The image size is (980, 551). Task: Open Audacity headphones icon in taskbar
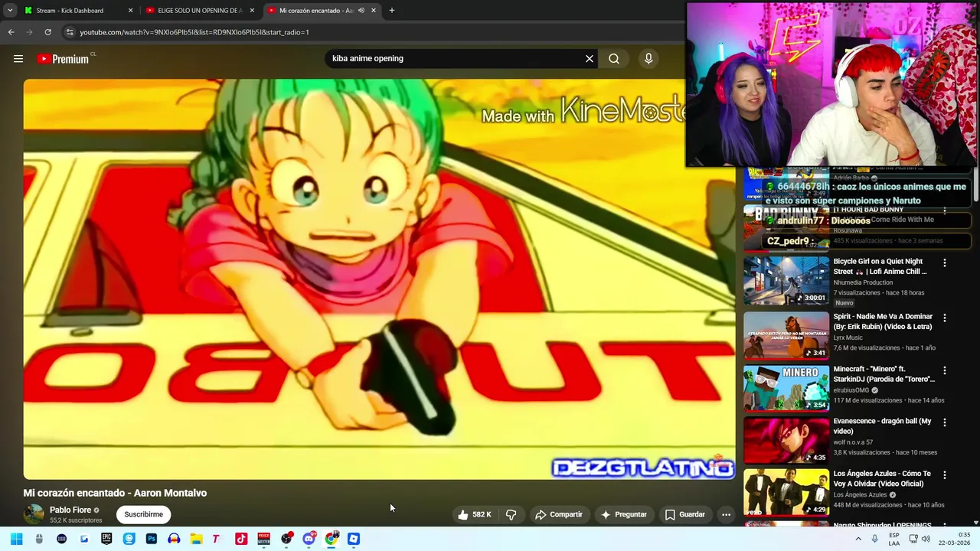point(174,539)
